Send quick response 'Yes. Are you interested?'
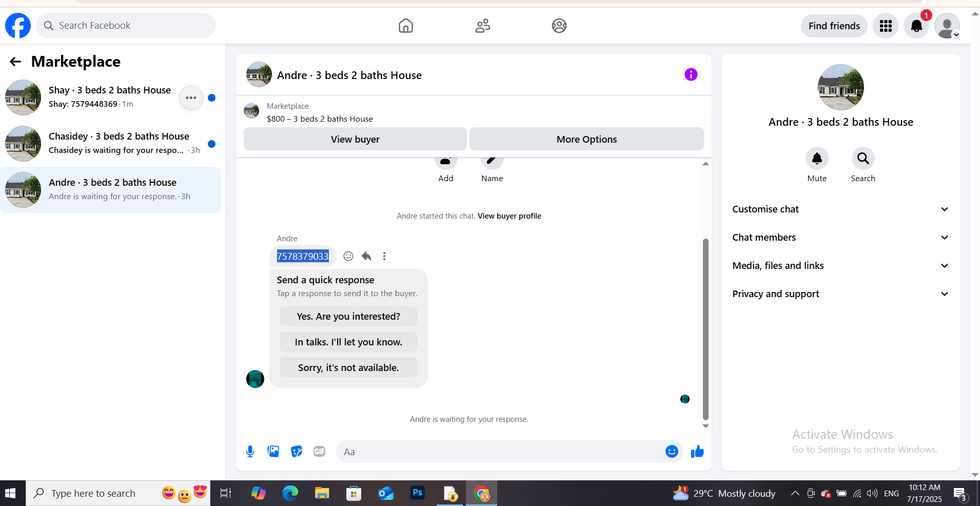 (x=348, y=316)
